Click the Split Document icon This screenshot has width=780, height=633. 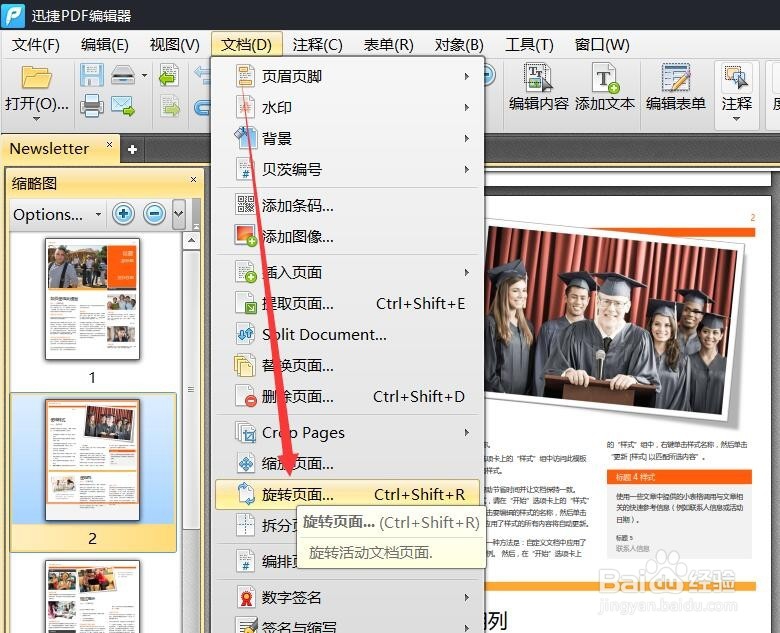pyautogui.click(x=245, y=334)
